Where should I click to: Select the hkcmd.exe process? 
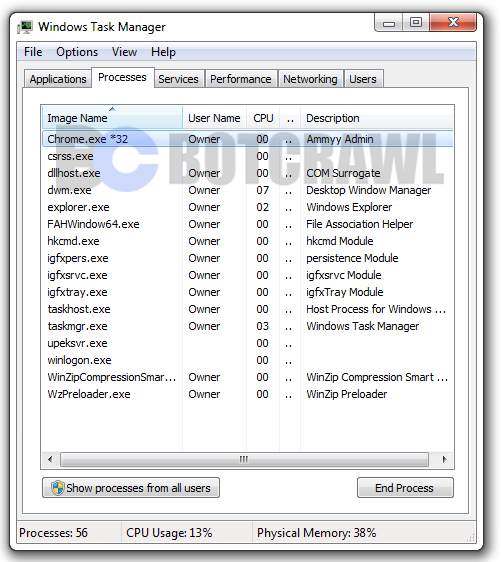click(247, 241)
